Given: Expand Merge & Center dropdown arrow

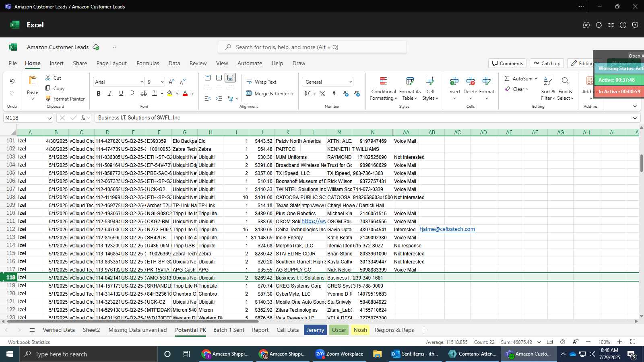Looking at the screenshot, I should 292,93.
